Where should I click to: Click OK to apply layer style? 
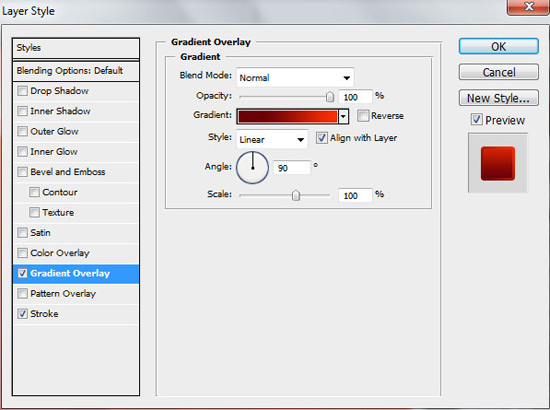click(x=498, y=46)
